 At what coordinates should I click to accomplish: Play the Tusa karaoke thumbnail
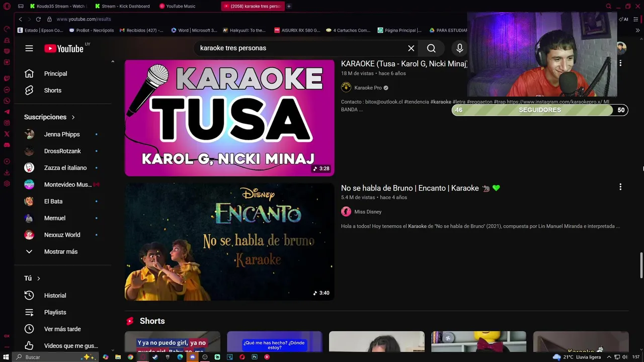tap(229, 118)
